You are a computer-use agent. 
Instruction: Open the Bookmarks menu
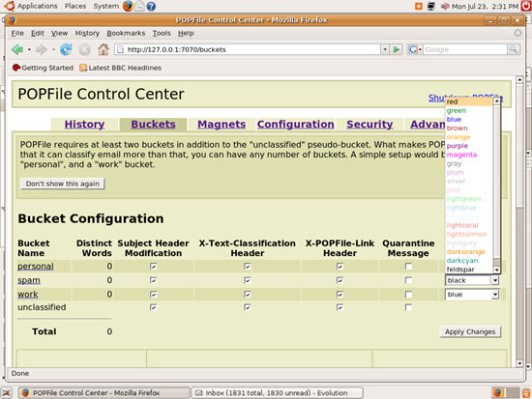tap(126, 33)
